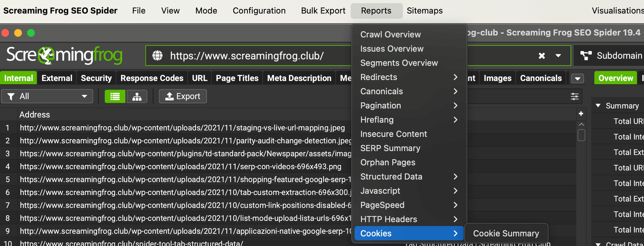Viewport: 644px width, 246px height.
Task: Choose Crawl Overview report
Action: point(409,35)
